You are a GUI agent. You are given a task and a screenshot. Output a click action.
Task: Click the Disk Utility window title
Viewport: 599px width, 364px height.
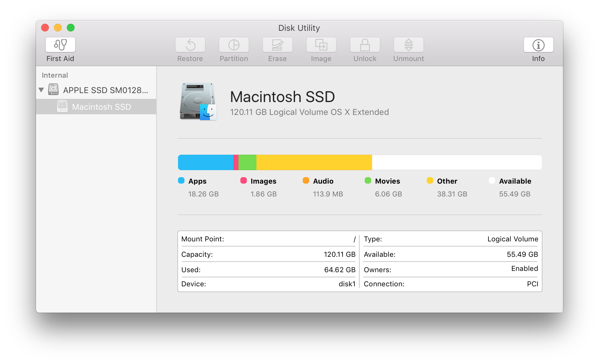point(299,28)
